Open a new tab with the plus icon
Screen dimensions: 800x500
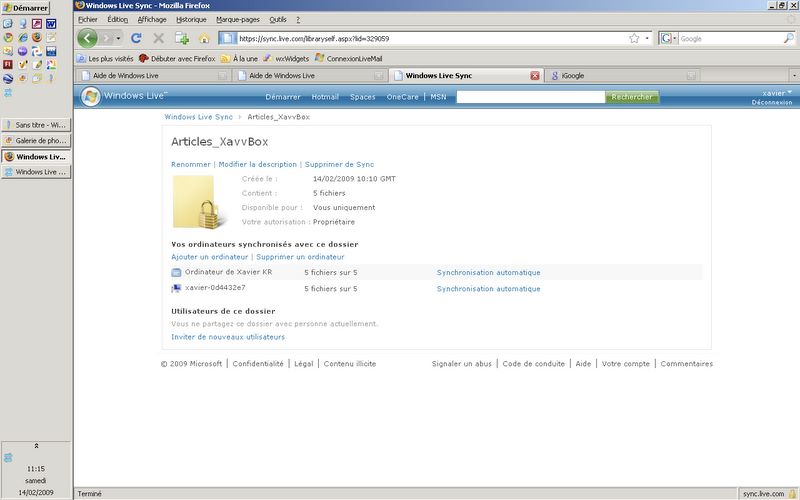(182, 38)
